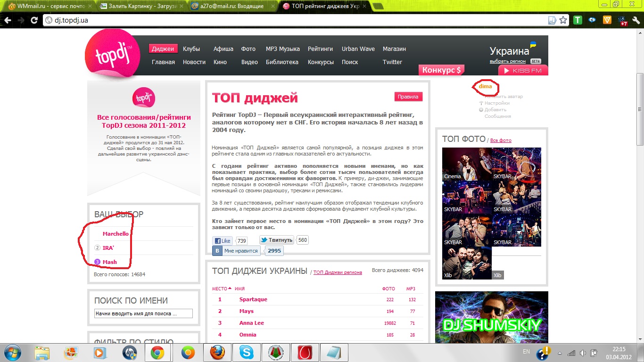Open the Chrome wrench settings menu

point(636,20)
